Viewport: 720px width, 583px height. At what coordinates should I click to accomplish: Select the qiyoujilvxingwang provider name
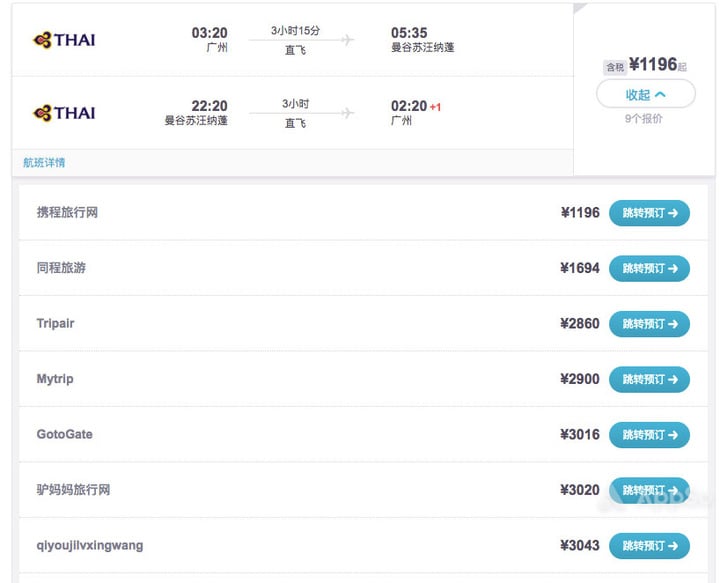(90, 545)
